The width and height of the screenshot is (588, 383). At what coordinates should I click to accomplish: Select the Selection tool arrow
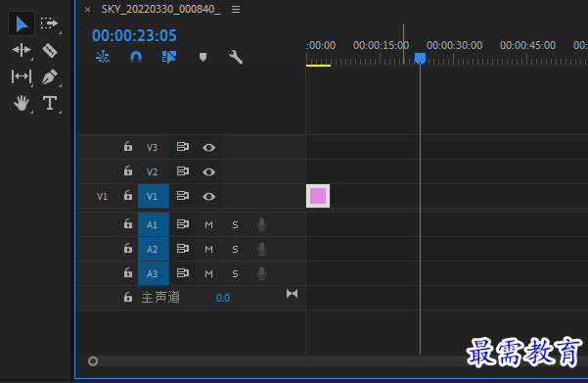[22, 24]
